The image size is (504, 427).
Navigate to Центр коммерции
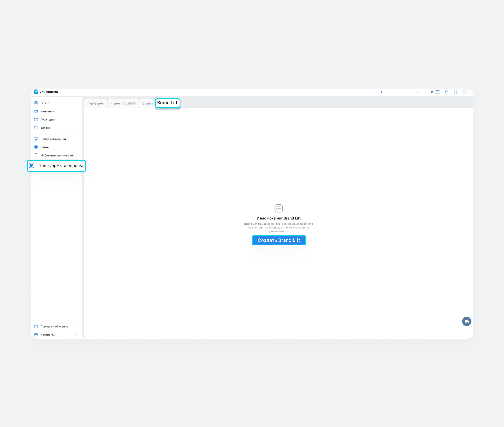coord(53,139)
